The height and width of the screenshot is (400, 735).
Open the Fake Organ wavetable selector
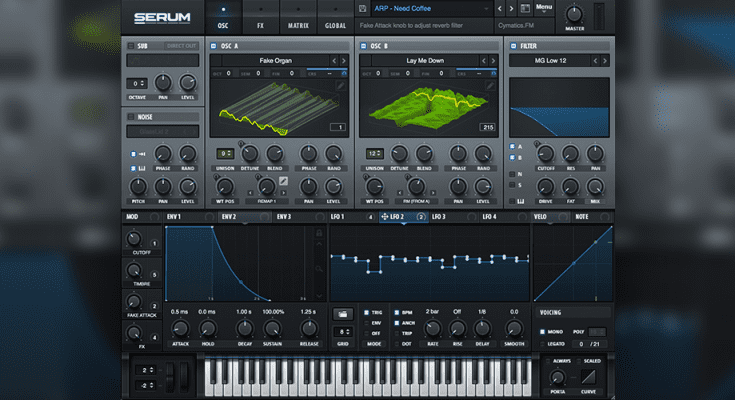pyautogui.click(x=276, y=60)
